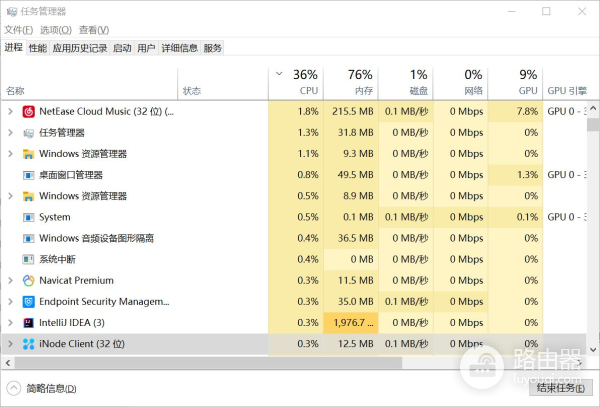Sort by the GPU 引擎 column header
The width and height of the screenshot is (600, 407).
(567, 82)
